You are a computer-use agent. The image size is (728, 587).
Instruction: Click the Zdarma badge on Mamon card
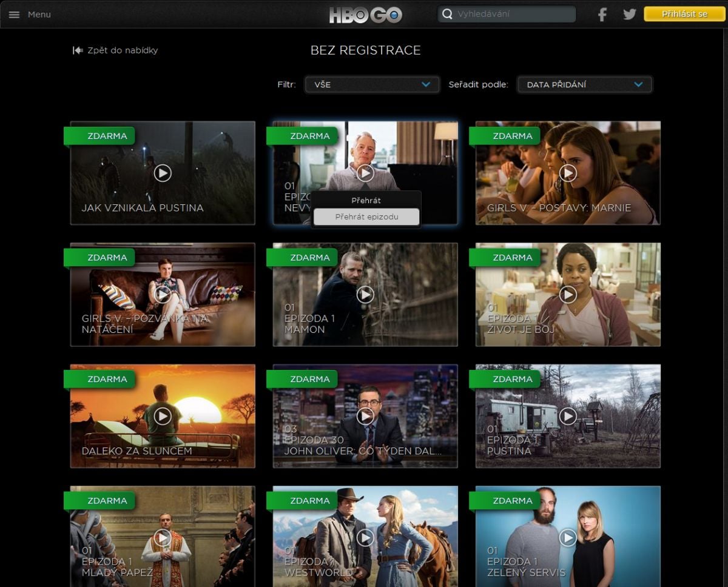pyautogui.click(x=303, y=258)
